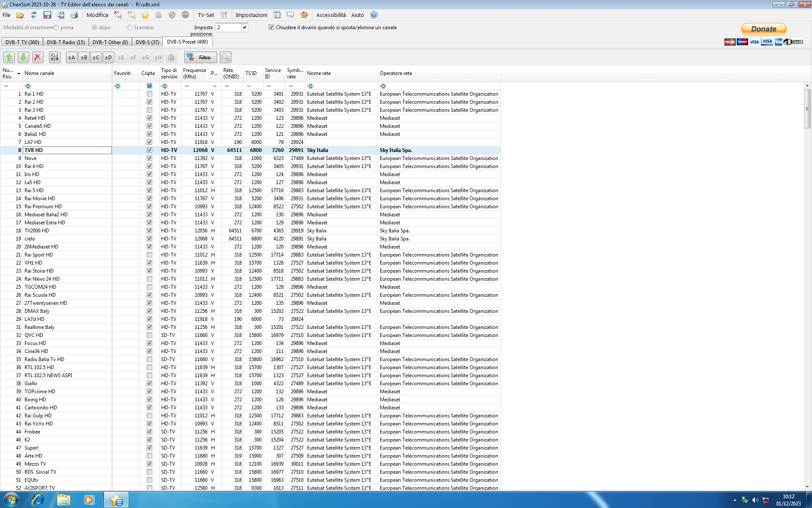Select the dopo radio option
The width and height of the screenshot is (812, 508).
(x=94, y=27)
